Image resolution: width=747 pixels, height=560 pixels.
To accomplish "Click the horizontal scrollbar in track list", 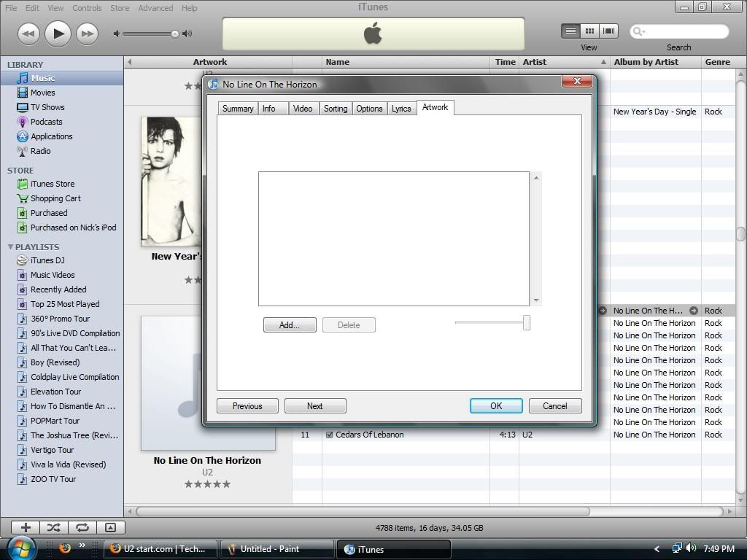I will pyautogui.click(x=363, y=511).
